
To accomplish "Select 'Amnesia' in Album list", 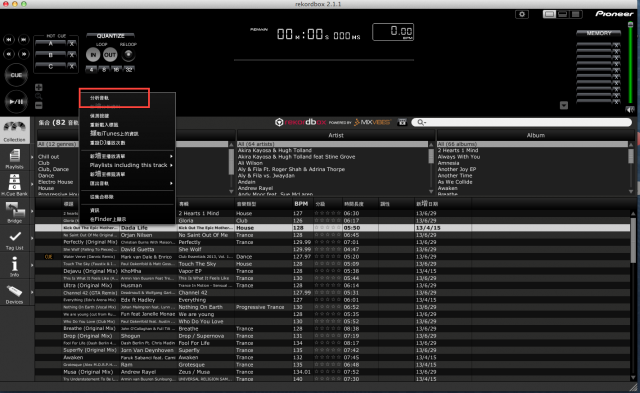I will click(x=448, y=163).
